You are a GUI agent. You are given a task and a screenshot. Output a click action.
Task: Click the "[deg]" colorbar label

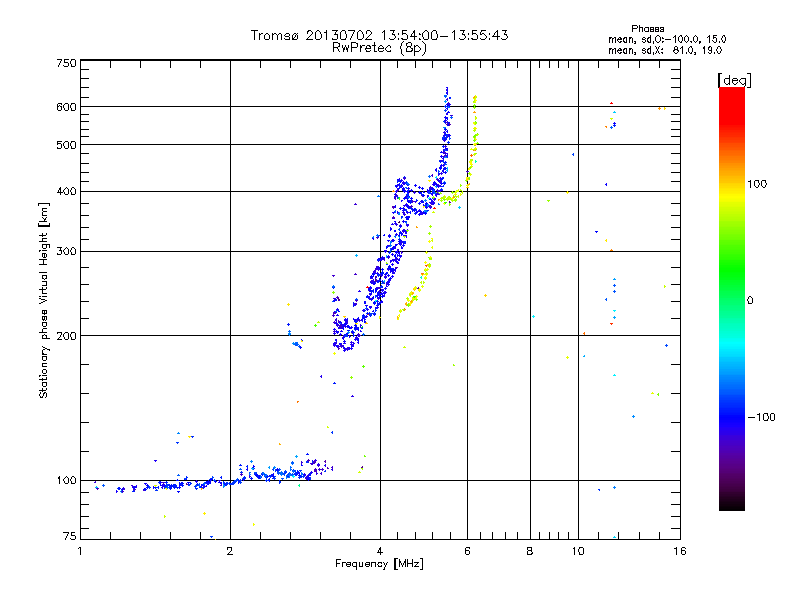click(x=734, y=81)
